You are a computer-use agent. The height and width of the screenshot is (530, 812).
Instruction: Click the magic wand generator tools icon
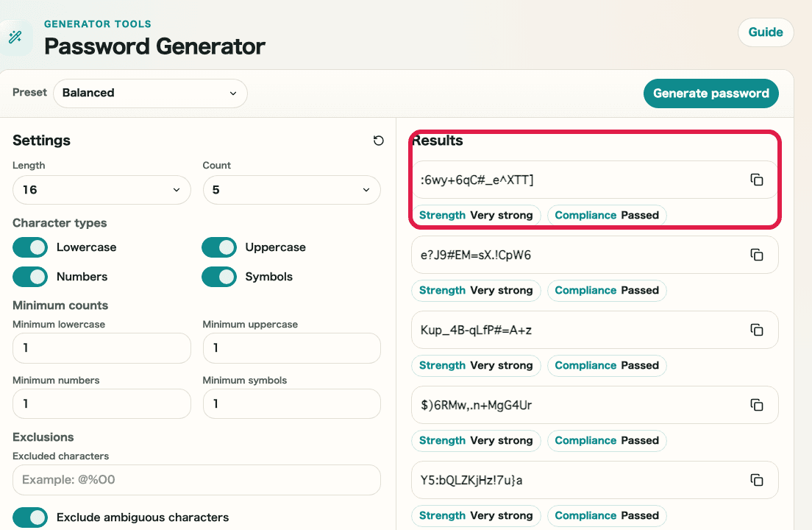(x=15, y=38)
